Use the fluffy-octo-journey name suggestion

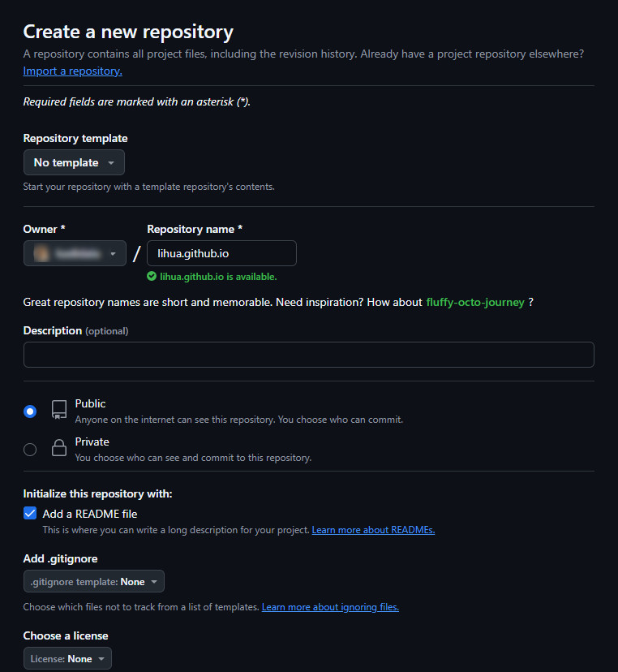point(475,302)
